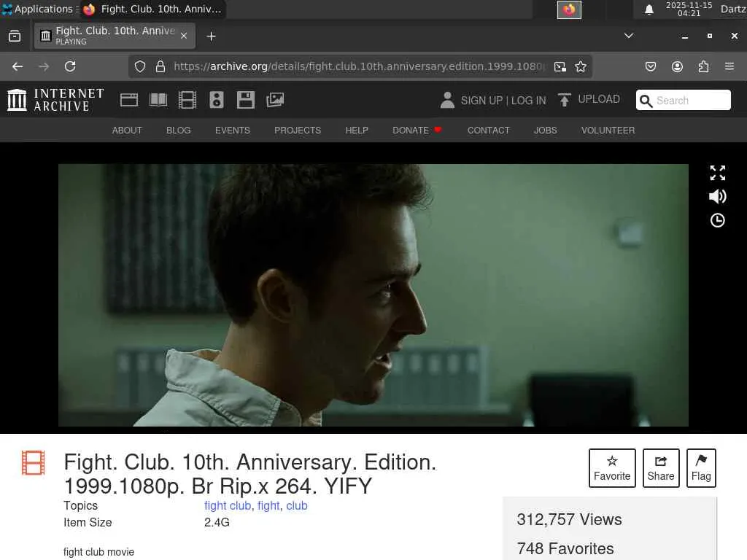The height and width of the screenshot is (560, 747).
Task: Click the Firefox taskbar window button
Action: click(x=152, y=9)
